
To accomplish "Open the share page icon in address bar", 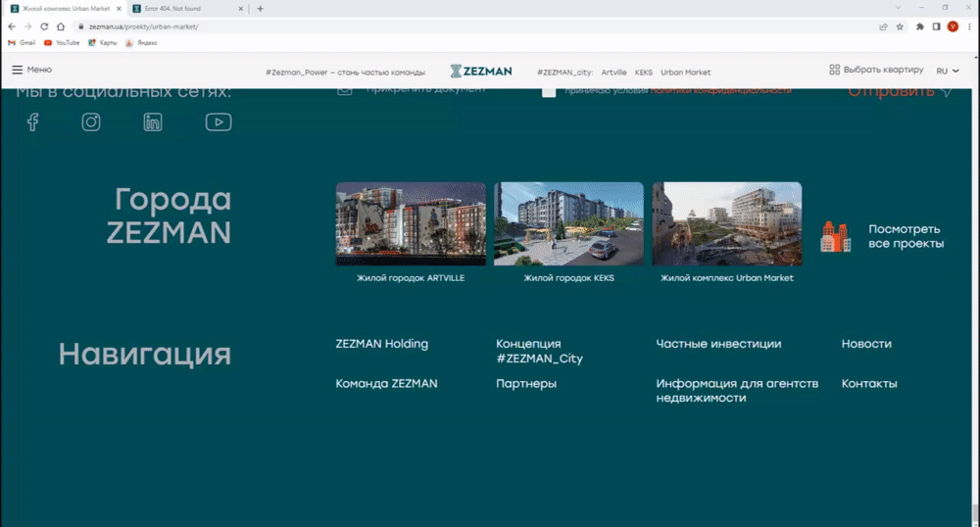I will point(883,26).
